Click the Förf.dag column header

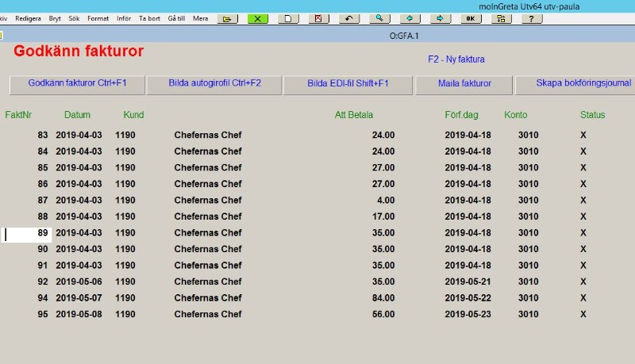[461, 115]
